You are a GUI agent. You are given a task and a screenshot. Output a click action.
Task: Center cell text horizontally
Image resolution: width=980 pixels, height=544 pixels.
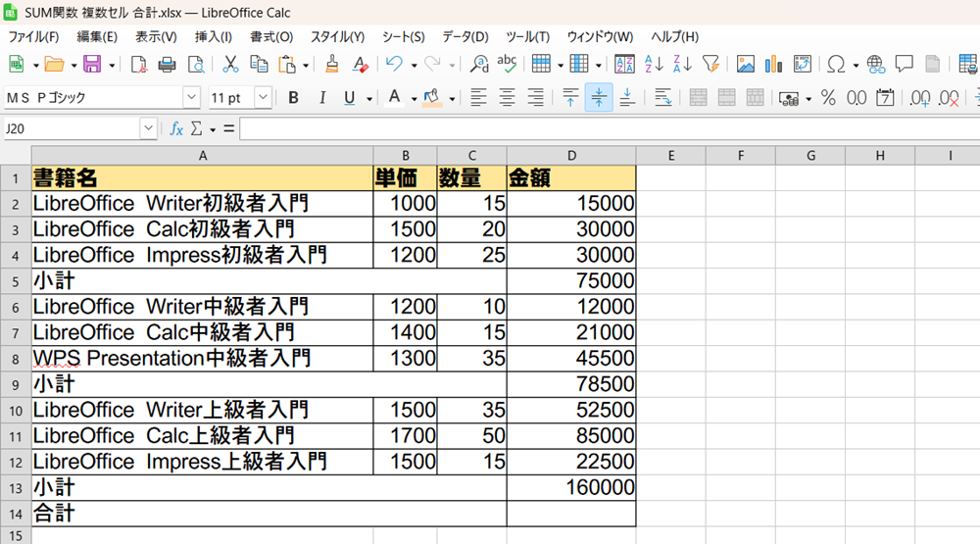507,98
